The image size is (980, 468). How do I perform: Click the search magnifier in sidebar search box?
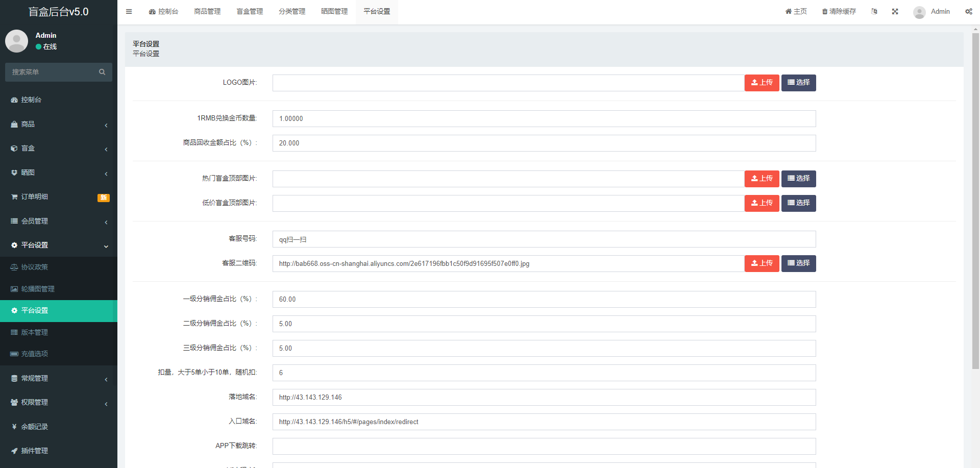pyautogui.click(x=102, y=72)
